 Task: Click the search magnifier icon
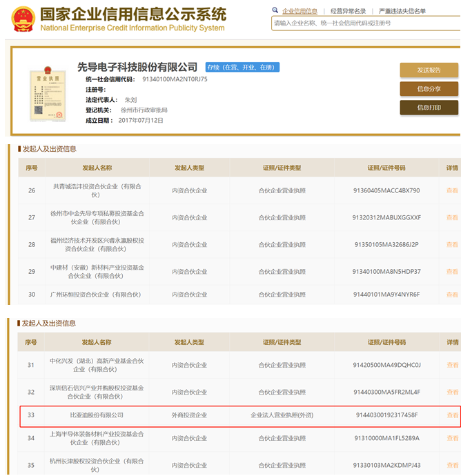click(275, 10)
